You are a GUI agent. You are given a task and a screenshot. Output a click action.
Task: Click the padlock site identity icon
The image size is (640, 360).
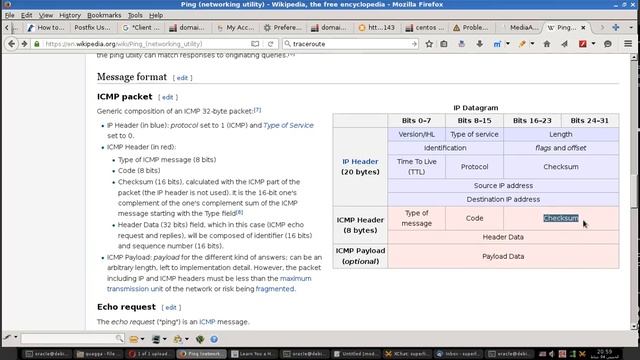(37, 44)
